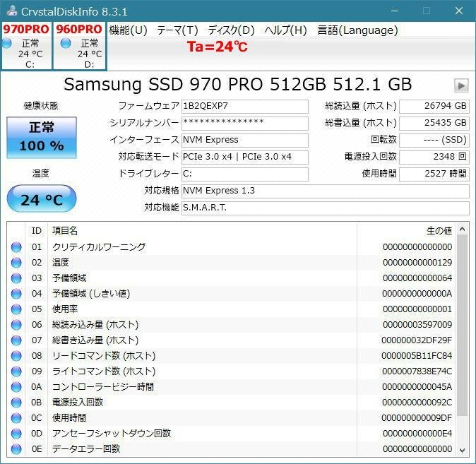Click the Ta=24℃ red text
The image size is (476, 464).
[218, 47]
